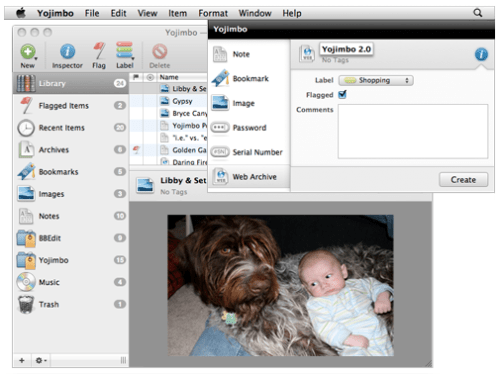Viewport: 500px width, 374px height.
Task: Select the "i.e." vs. list row
Action: 169,138
